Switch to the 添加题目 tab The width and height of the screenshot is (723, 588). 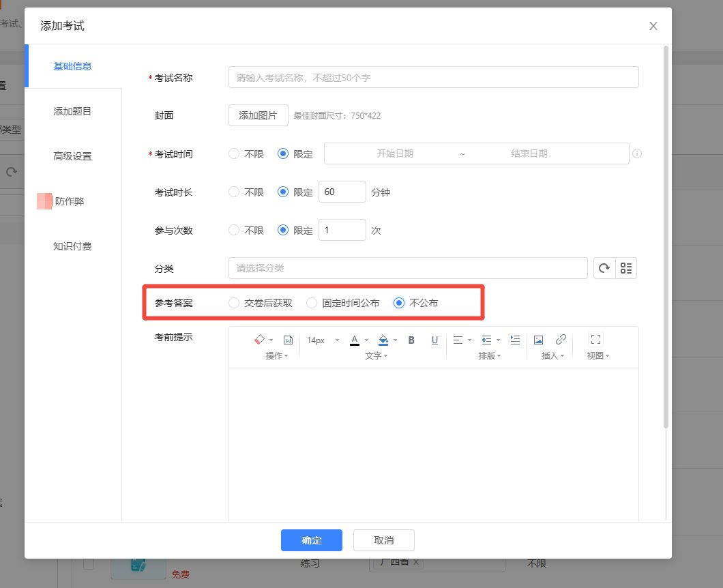72,111
